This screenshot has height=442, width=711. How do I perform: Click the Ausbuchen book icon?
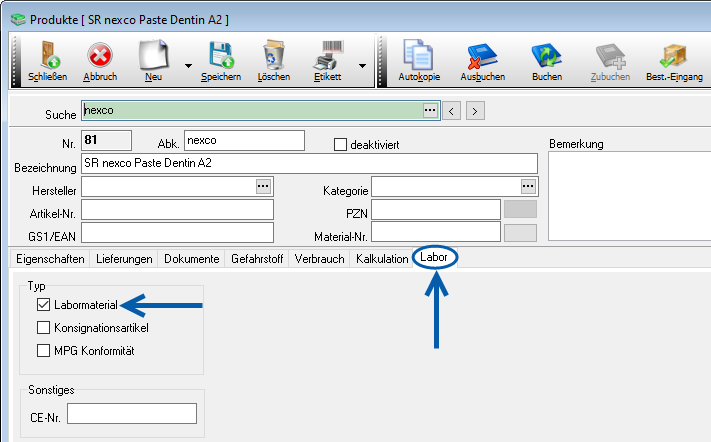point(482,56)
